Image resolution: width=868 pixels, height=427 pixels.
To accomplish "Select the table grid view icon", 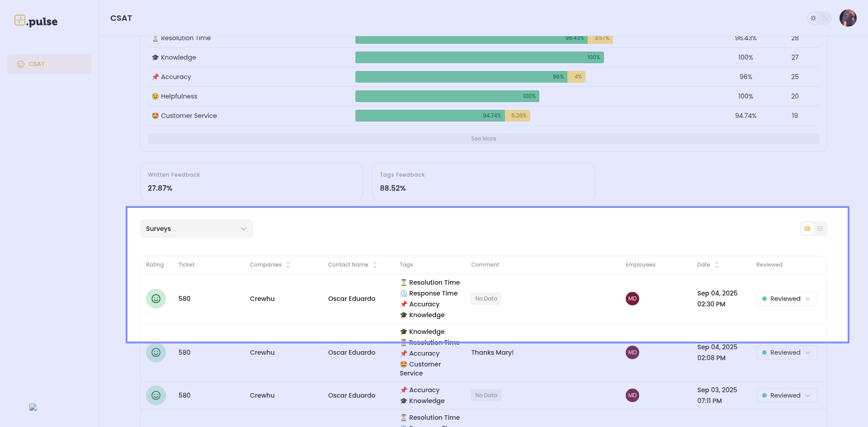I will [x=807, y=229].
